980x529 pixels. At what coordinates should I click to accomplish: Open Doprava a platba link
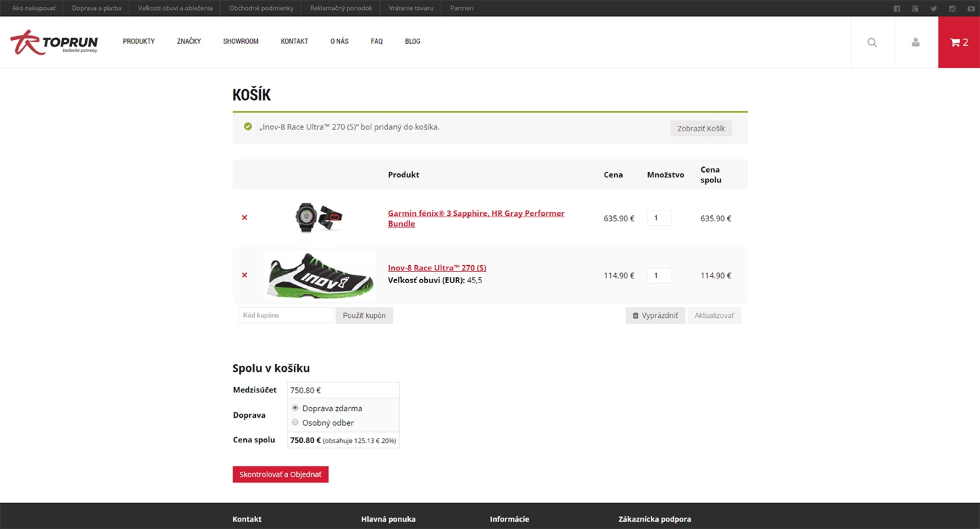(97, 9)
